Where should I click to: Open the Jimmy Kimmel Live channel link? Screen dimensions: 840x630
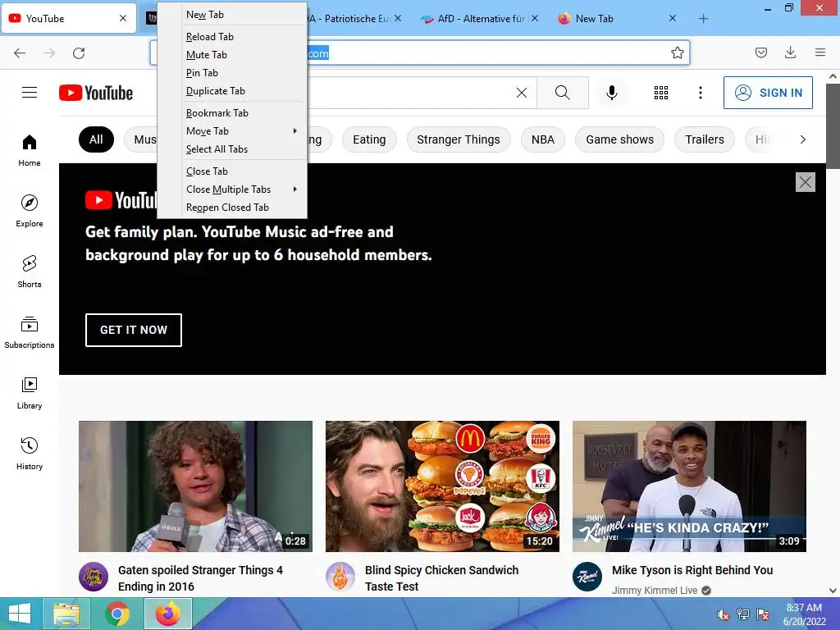[655, 591]
